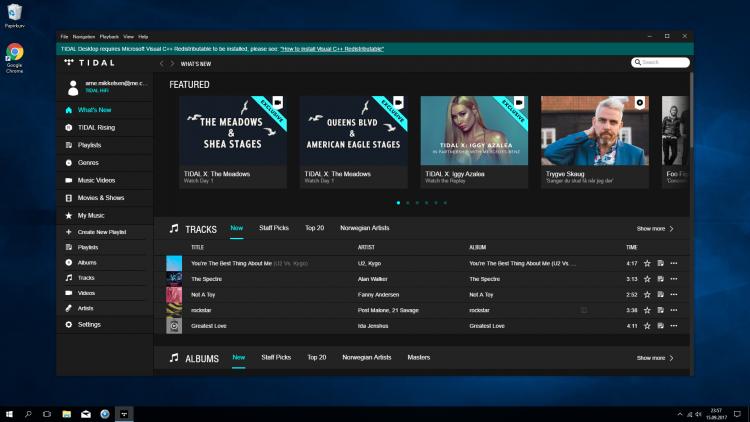Screen dimensions: 750x422
Task: Navigate forward with right arrow
Action: [x=172, y=64]
